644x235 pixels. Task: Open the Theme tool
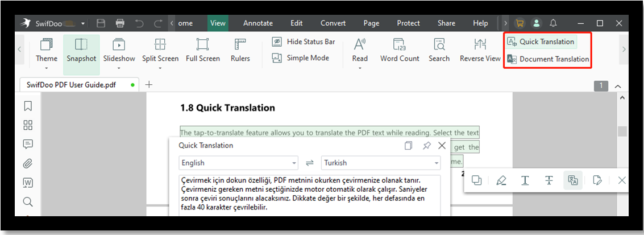(47, 50)
